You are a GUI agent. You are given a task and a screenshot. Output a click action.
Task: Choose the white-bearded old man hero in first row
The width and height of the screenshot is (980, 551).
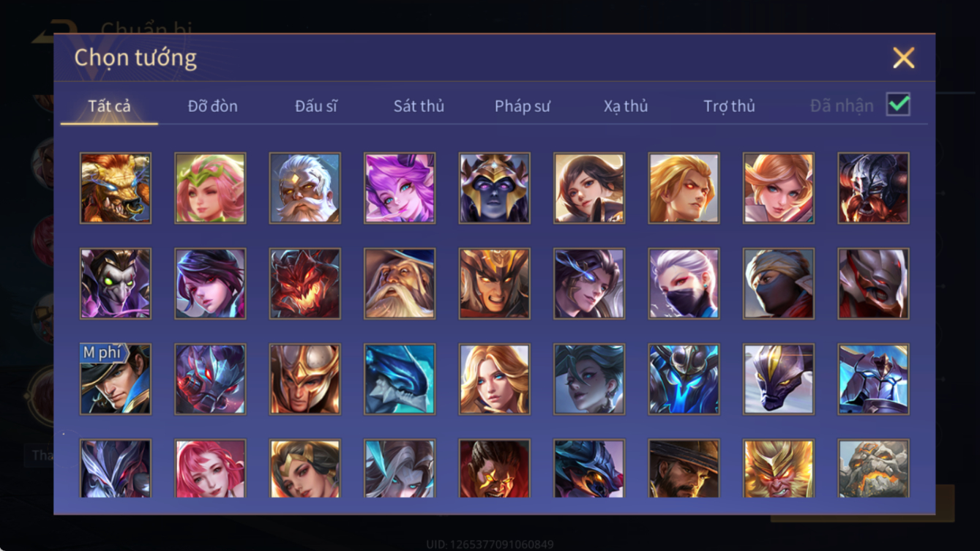pos(304,188)
